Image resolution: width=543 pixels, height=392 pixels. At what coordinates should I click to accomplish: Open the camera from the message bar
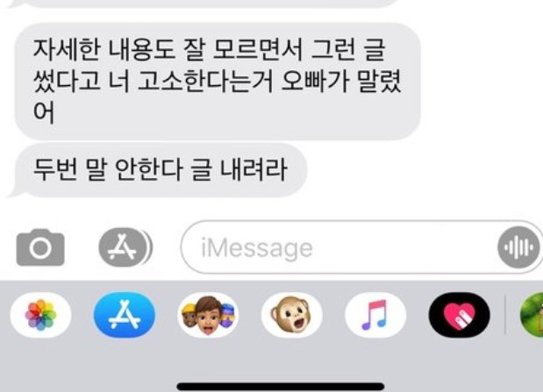[40, 247]
